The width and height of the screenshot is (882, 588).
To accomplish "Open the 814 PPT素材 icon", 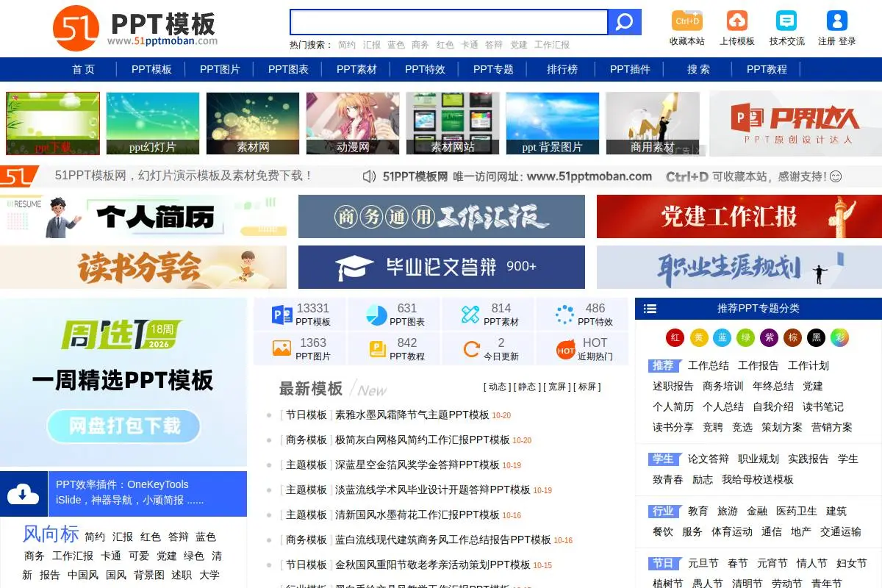I will (470, 315).
